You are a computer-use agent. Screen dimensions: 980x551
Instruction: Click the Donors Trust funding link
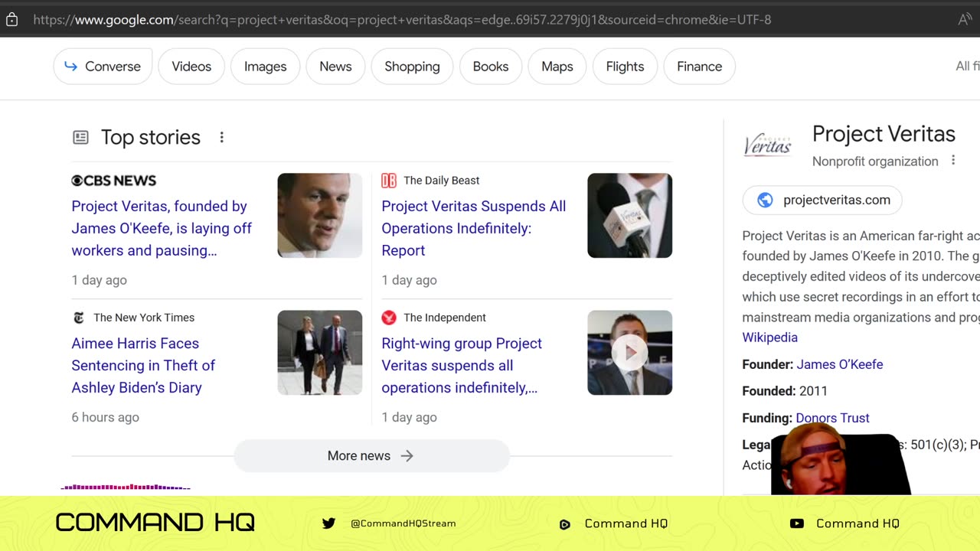pyautogui.click(x=832, y=418)
